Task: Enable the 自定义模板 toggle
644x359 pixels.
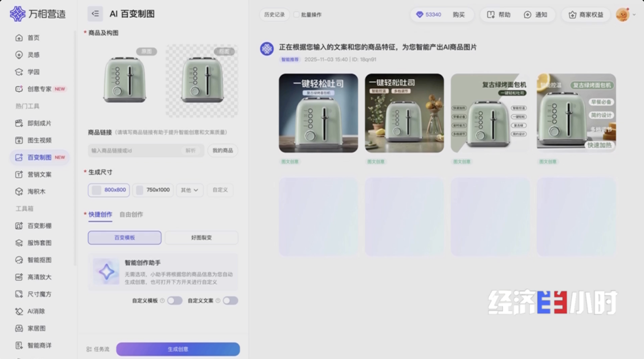Action: pos(175,301)
